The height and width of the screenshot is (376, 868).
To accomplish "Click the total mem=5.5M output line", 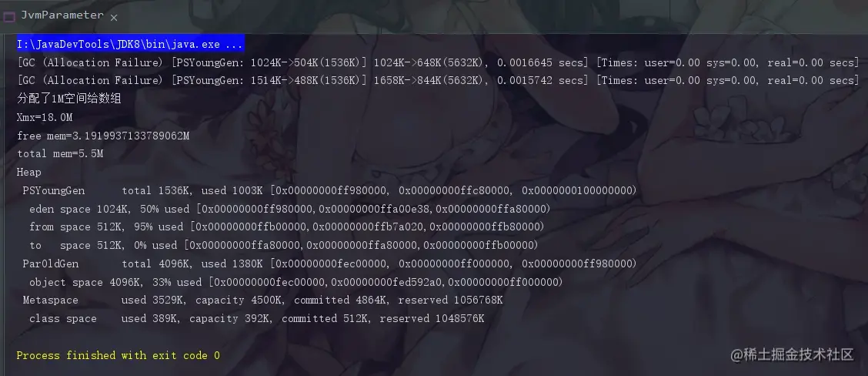I will click(x=60, y=153).
